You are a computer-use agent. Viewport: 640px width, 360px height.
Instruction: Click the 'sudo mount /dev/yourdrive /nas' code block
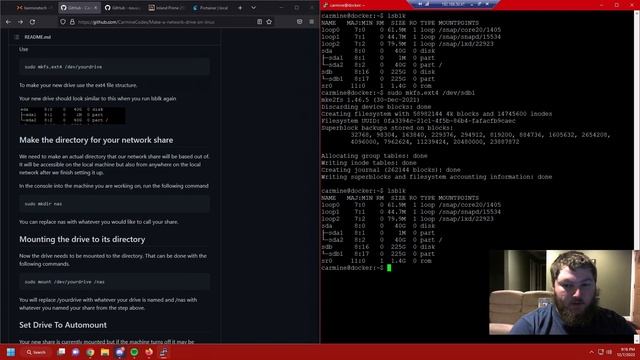(x=114, y=282)
